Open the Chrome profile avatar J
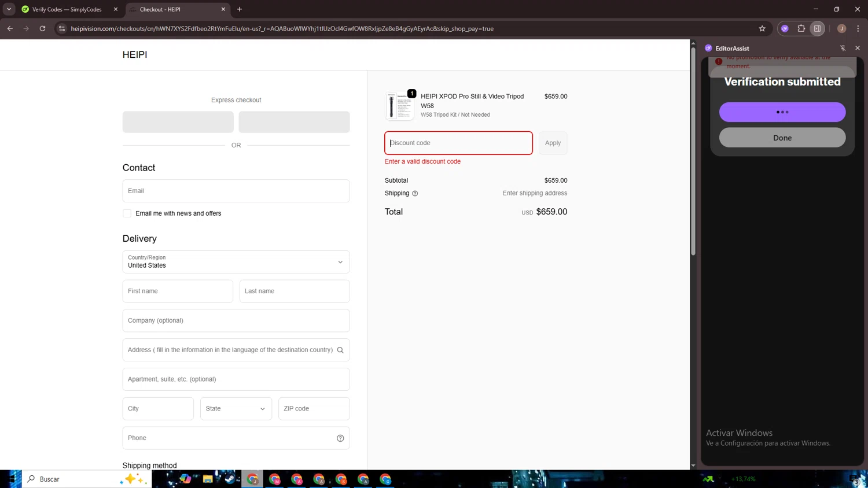This screenshot has height=488, width=868. (x=841, y=28)
